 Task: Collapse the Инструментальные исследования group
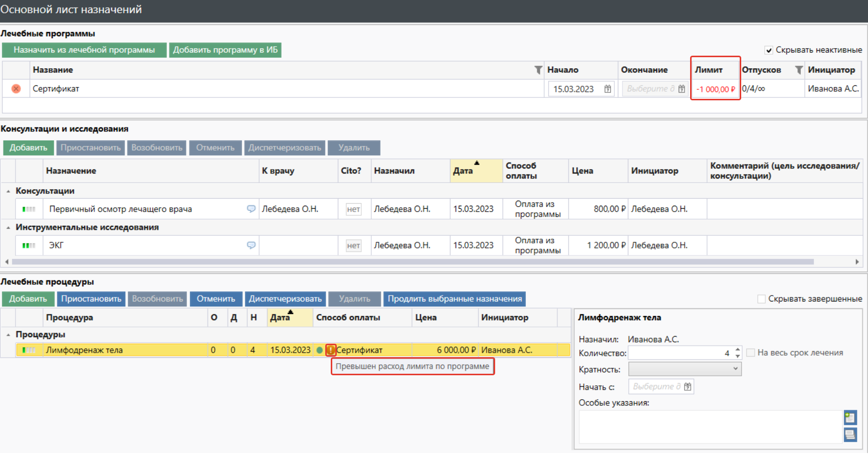tap(9, 228)
